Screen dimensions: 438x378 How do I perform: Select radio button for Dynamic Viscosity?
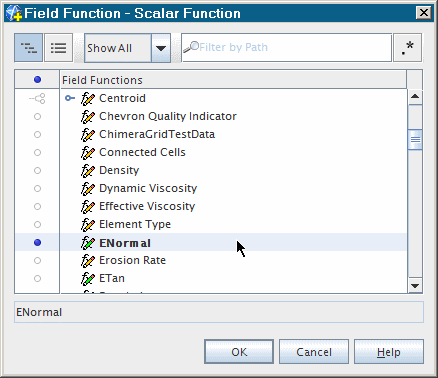coord(37,189)
